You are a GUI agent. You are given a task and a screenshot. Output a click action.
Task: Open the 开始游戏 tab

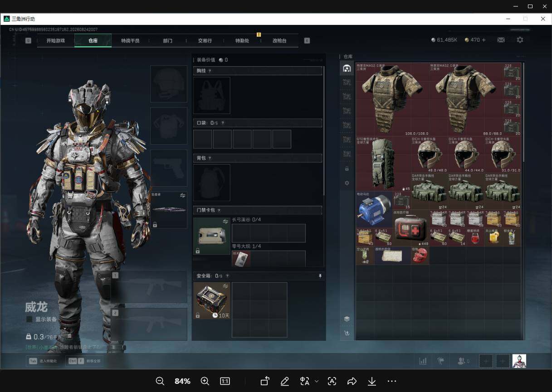click(x=55, y=40)
